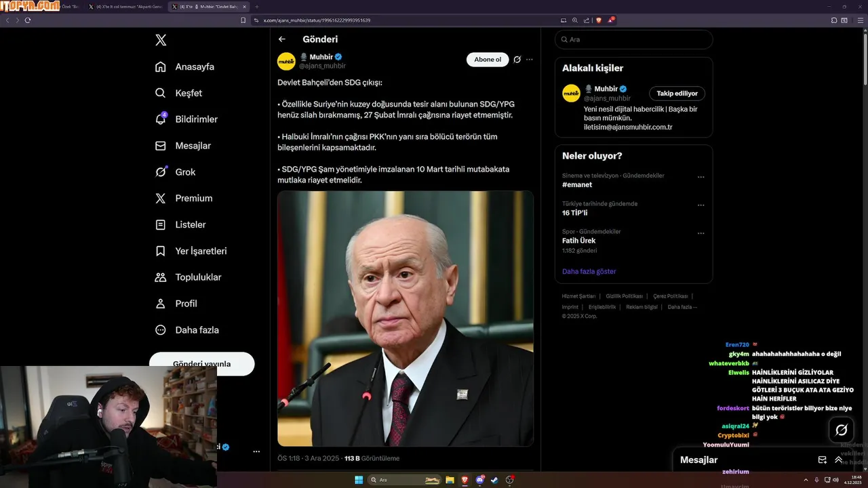Click the taskbar volume speaker icon

(x=835, y=480)
